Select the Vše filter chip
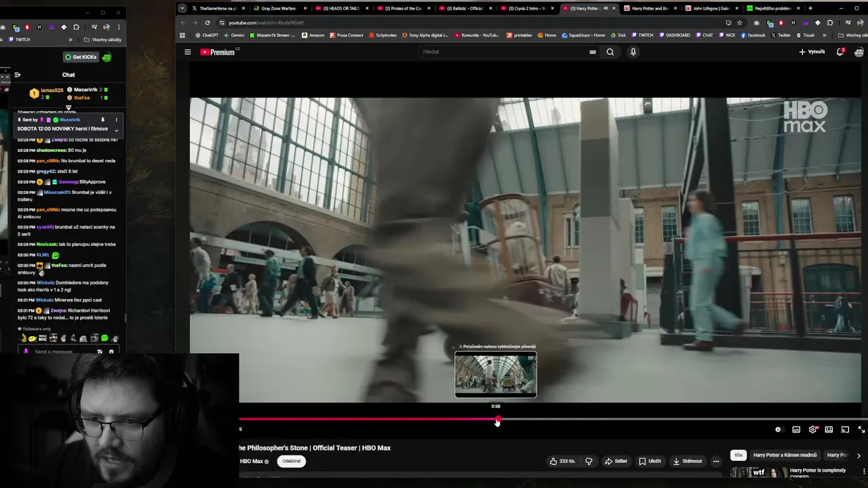The image size is (868, 488). click(738, 455)
